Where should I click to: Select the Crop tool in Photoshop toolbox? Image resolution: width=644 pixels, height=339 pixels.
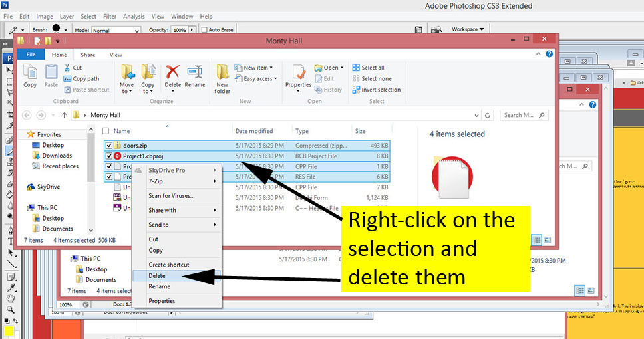click(10, 114)
